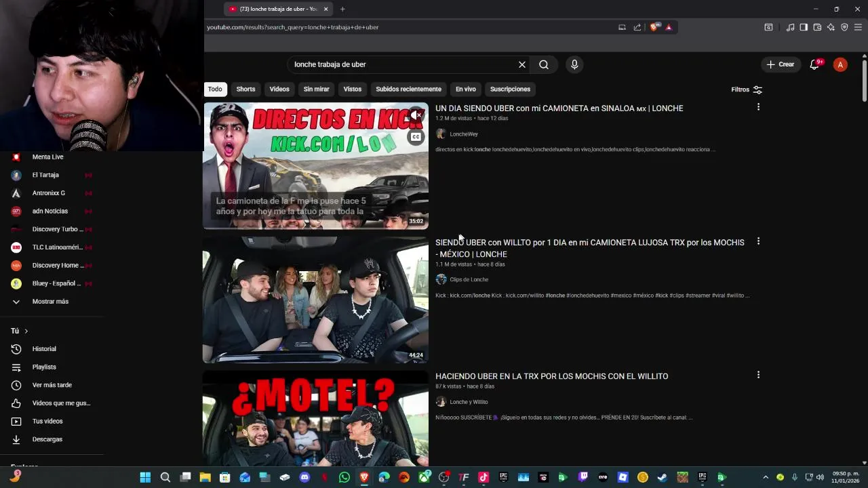The height and width of the screenshot is (488, 868).
Task: Clear the search query with the X
Action: point(522,64)
